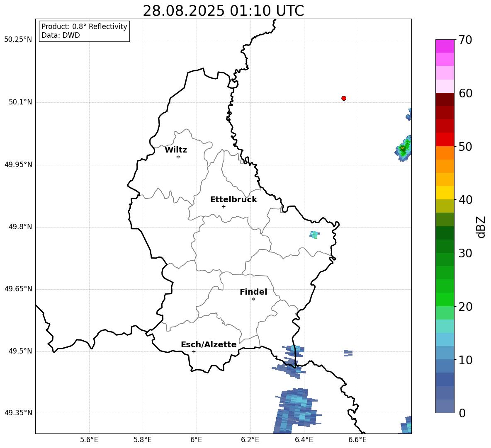Click the 6.4°E longitude label
491x448 pixels.
tap(304, 440)
